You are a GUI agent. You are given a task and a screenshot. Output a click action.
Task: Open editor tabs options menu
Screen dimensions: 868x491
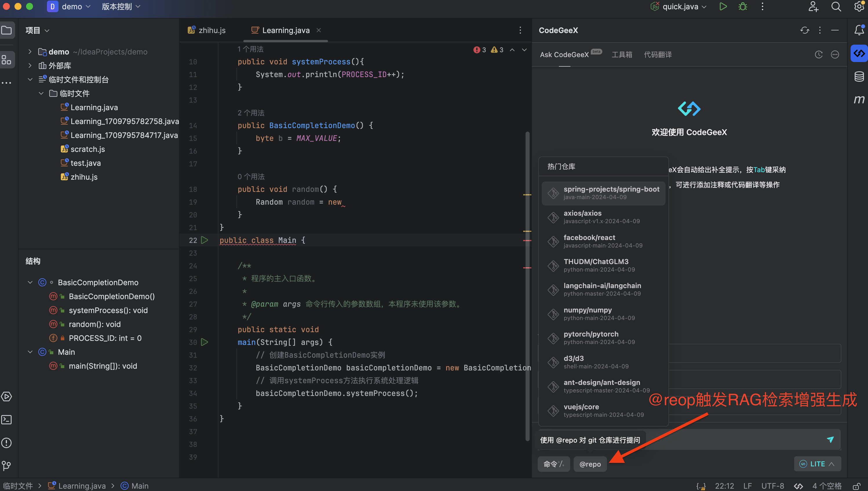click(x=520, y=30)
